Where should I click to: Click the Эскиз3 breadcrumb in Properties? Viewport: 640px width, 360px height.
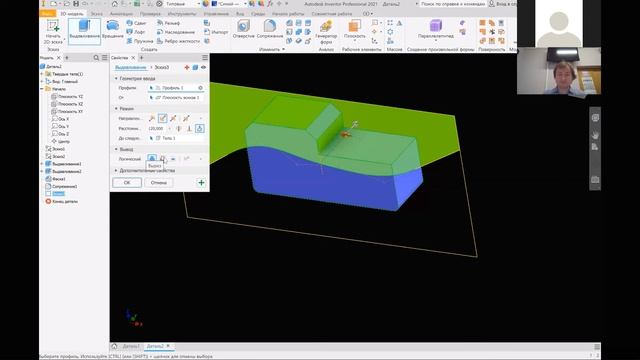[x=162, y=67]
